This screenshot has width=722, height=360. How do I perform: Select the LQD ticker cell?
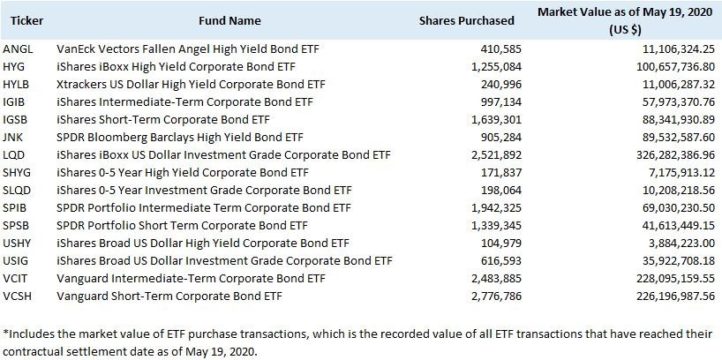(x=13, y=155)
